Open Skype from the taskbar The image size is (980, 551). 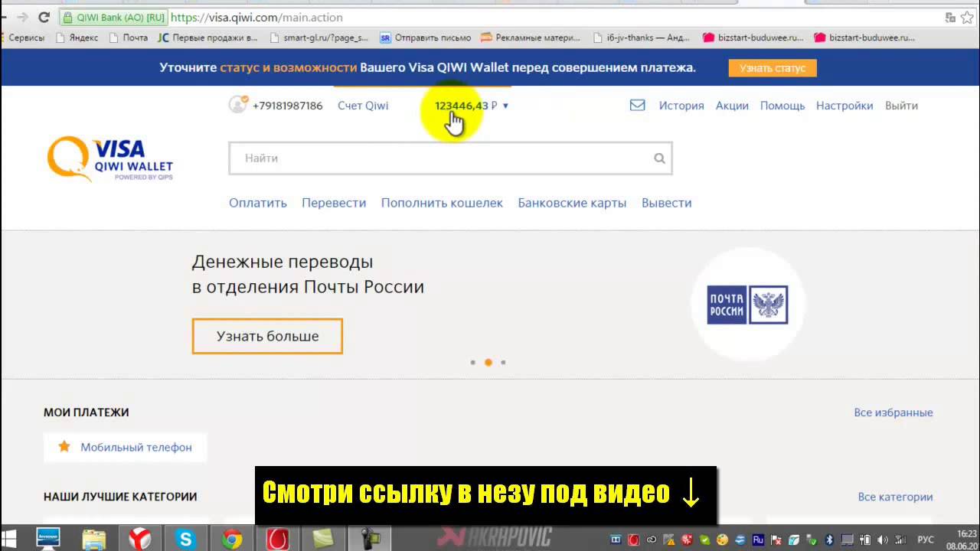pyautogui.click(x=185, y=539)
